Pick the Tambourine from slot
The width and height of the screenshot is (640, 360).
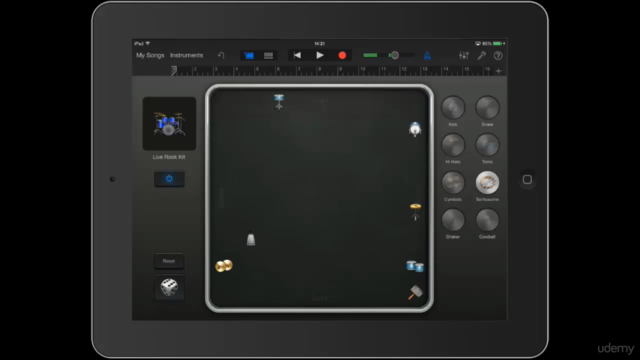click(487, 182)
